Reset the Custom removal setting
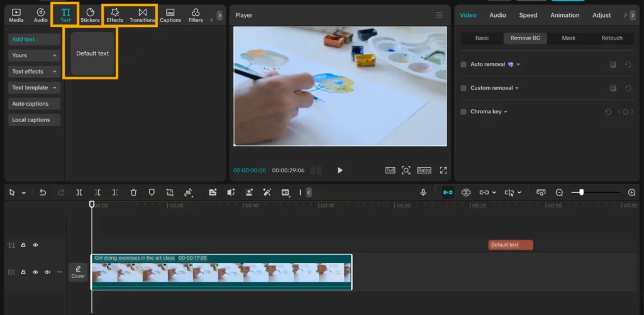Screen dimensions: 644x315 pos(628,88)
